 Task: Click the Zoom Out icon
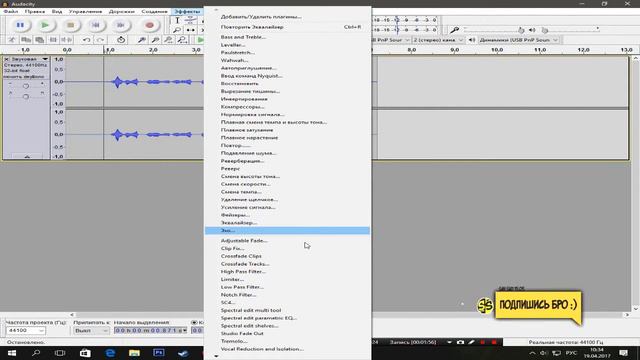click(155, 40)
